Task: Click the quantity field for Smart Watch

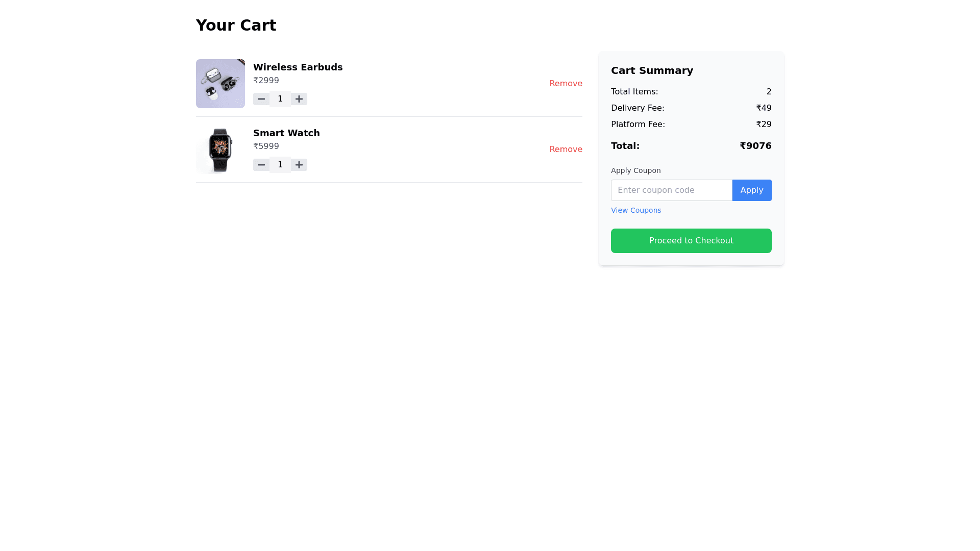Action: point(280,164)
